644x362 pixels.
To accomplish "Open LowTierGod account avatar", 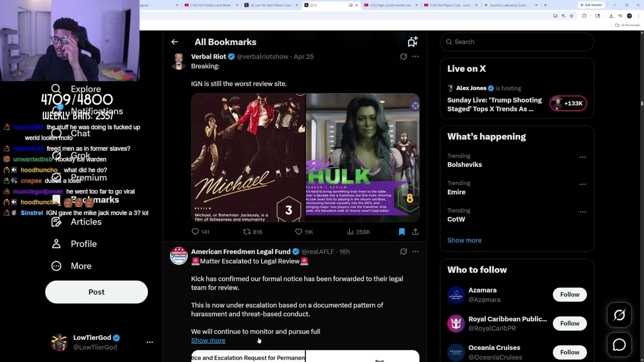I will tap(59, 342).
